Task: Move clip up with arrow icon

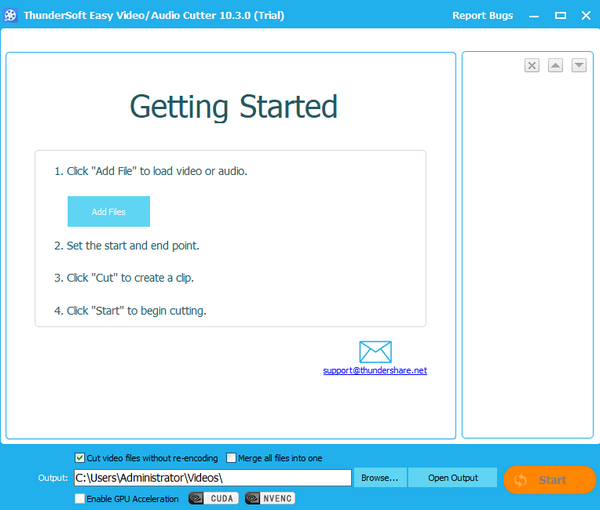Action: [555, 65]
